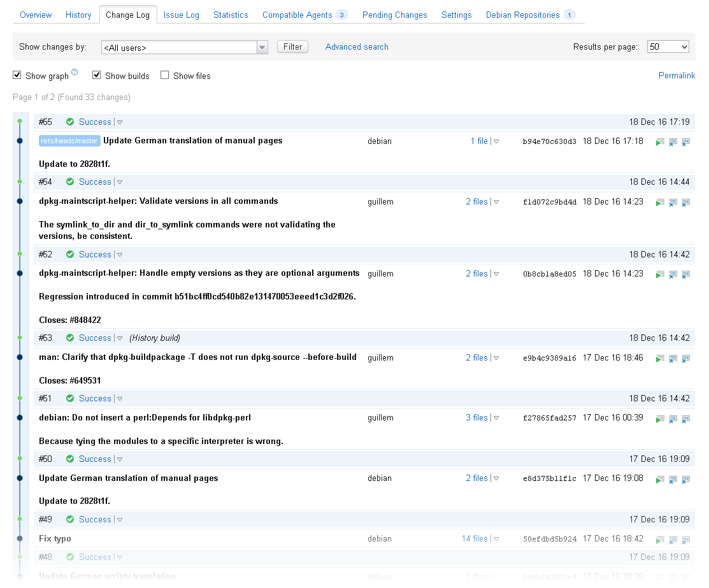709x588 pixels.
Task: Run custom build for change f27865fad257
Action: (x=660, y=419)
